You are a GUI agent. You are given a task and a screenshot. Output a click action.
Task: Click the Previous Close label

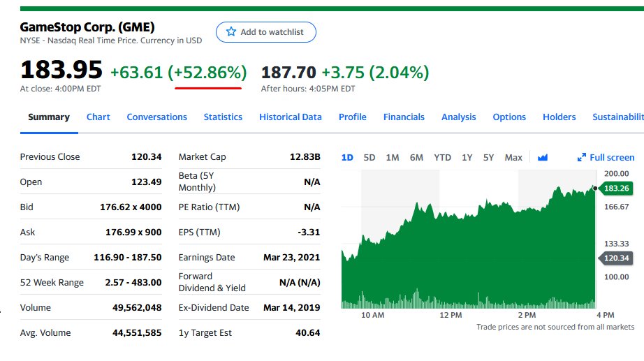(x=50, y=157)
